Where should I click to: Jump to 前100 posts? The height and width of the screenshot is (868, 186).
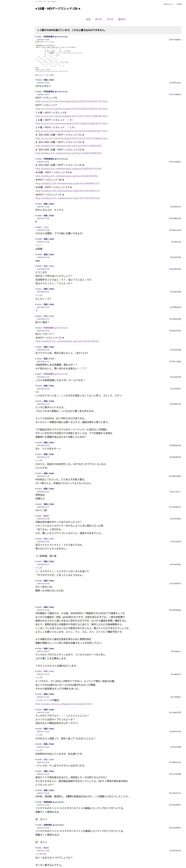pyautogui.click(x=99, y=19)
